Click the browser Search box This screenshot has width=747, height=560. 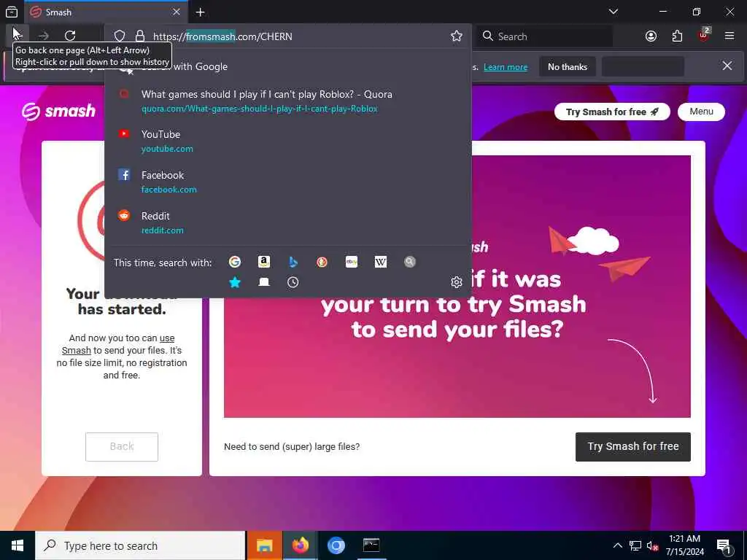[x=544, y=36]
